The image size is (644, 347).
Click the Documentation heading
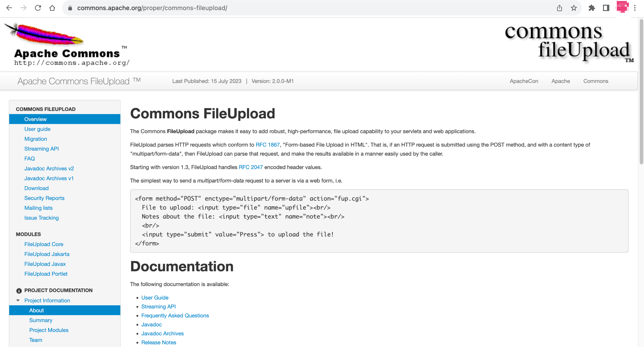click(x=182, y=266)
